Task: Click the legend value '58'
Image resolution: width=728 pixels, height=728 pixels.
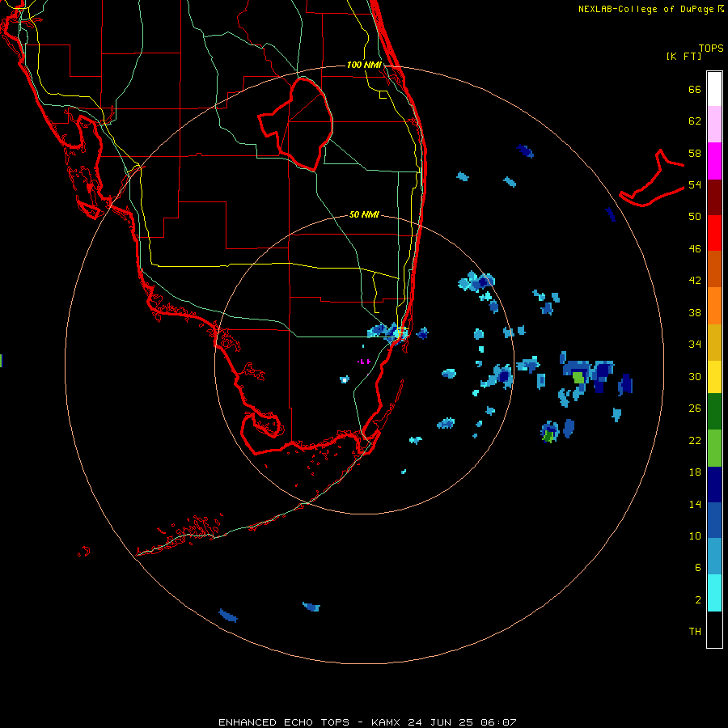Action: coord(695,153)
